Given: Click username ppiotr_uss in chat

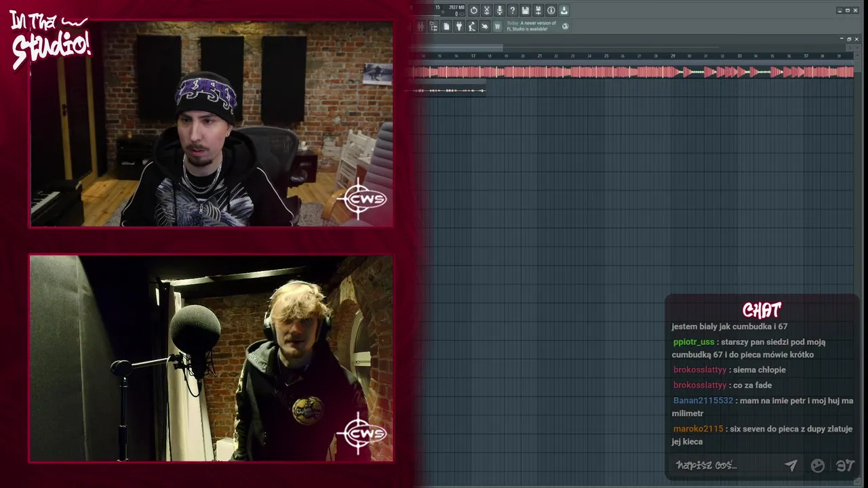Looking at the screenshot, I should pos(694,342).
